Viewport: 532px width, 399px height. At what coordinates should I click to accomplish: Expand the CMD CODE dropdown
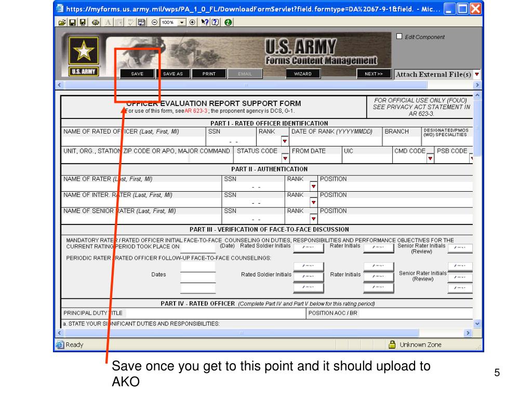(x=430, y=158)
